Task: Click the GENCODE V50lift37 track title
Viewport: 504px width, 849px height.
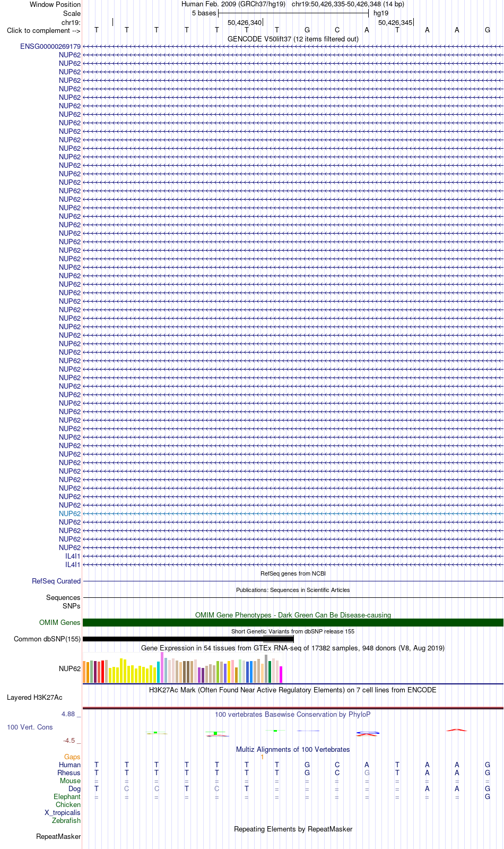Action: (293, 39)
